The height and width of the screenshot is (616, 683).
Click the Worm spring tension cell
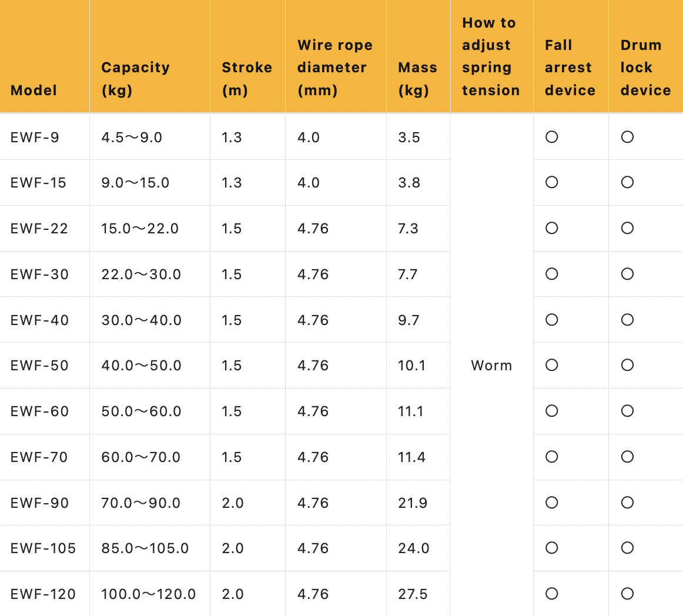tap(491, 366)
